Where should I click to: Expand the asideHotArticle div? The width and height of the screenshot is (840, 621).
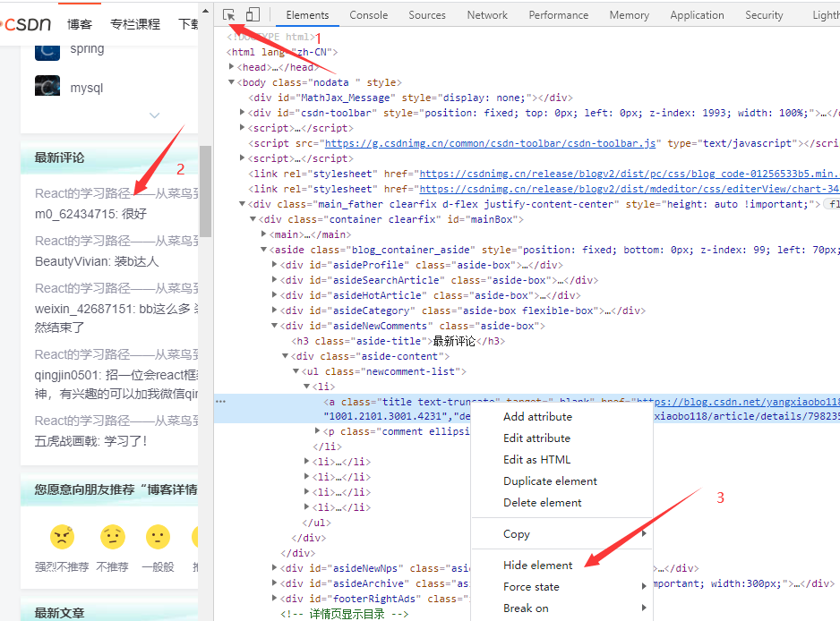coord(274,294)
